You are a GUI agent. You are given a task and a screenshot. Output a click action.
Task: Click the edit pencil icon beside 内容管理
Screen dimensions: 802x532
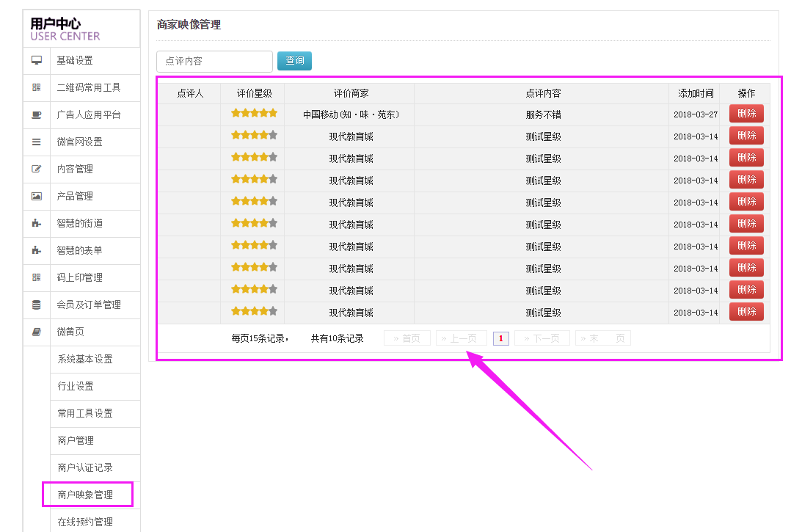click(37, 170)
